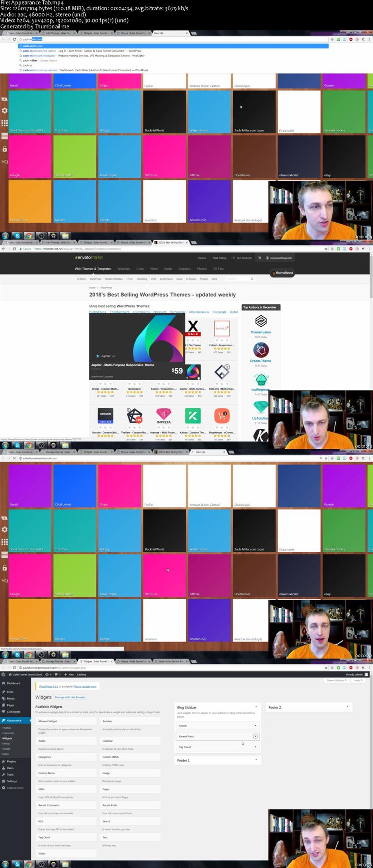Select the zach-miller.com/hostgator autocomplete suggestion

click(173, 56)
